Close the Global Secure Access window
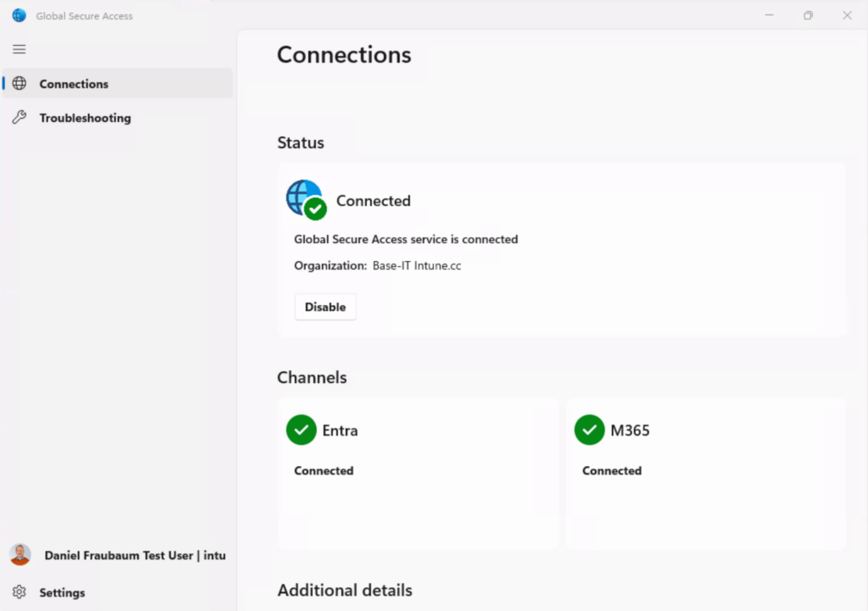 click(x=847, y=15)
